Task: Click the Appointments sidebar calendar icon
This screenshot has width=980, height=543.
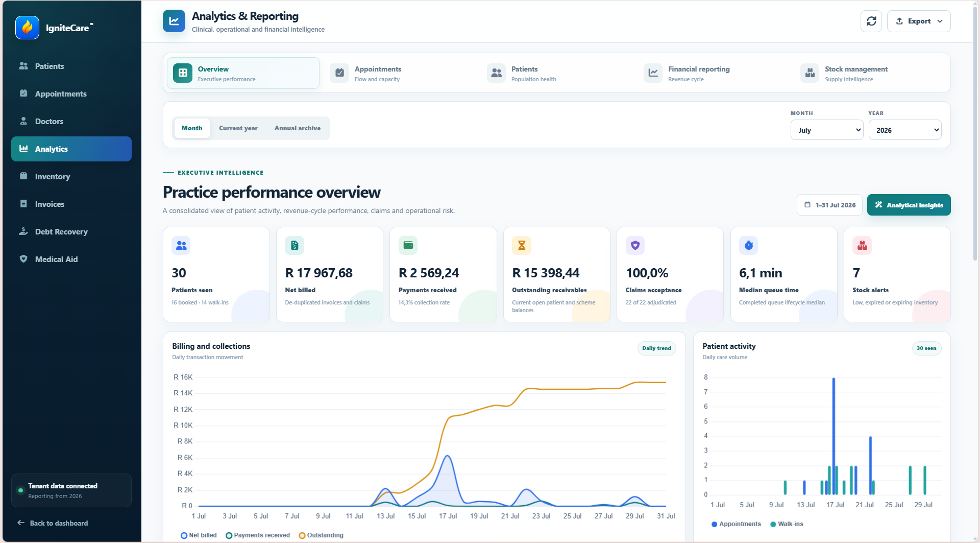Action: click(23, 93)
